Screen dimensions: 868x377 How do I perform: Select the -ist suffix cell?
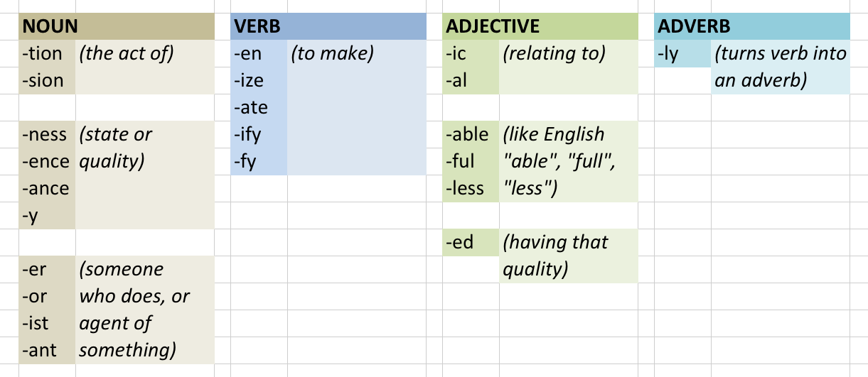(x=47, y=324)
